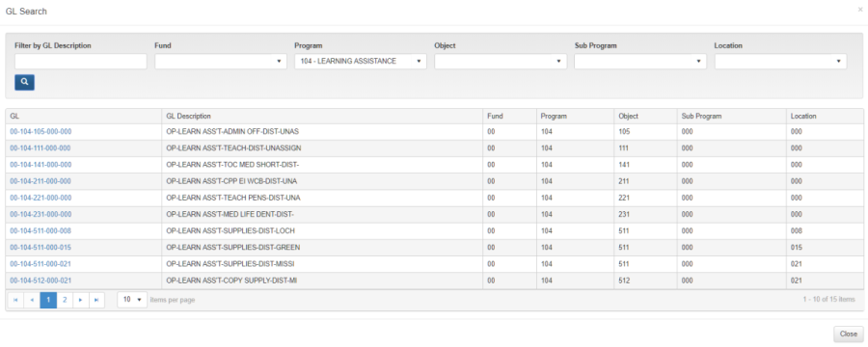The image size is (868, 347).
Task: Open the Location dropdown filter
Action: coord(780,62)
